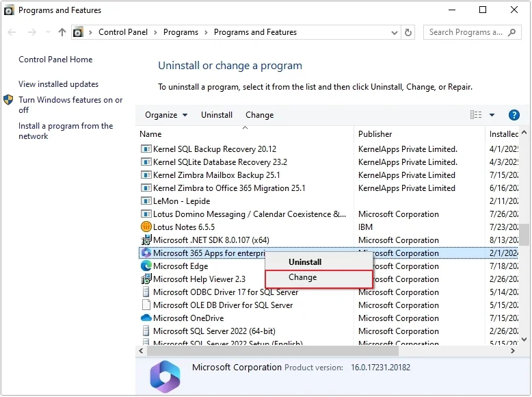Refresh the Programs and Features list
The height and width of the screenshot is (397, 532).
click(408, 32)
